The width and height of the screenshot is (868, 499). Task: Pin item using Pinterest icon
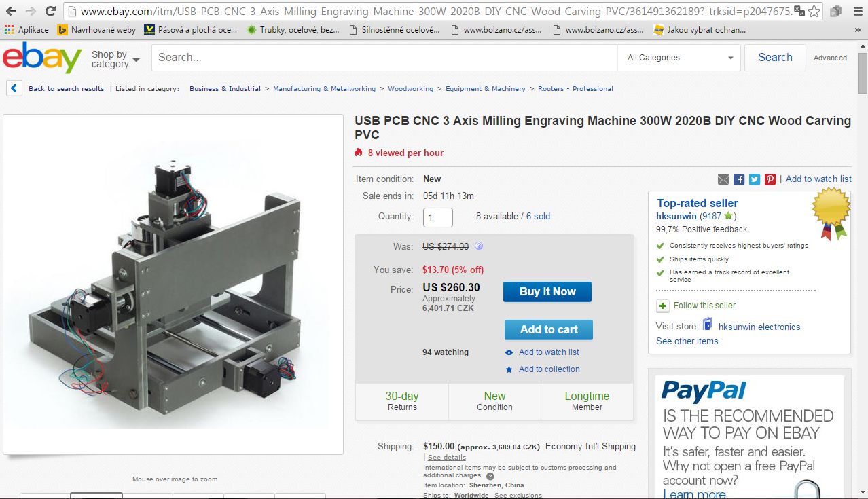[770, 179]
